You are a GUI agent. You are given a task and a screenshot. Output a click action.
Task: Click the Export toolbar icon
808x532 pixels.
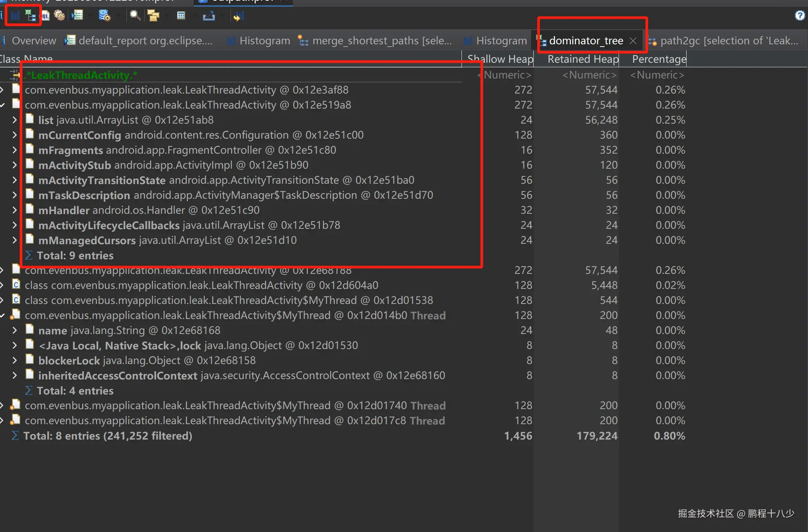[x=209, y=16]
